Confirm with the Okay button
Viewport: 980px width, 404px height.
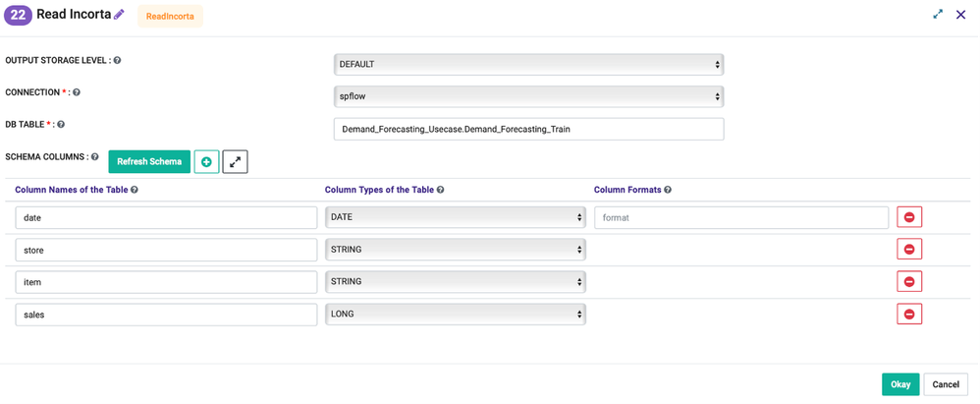[900, 384]
